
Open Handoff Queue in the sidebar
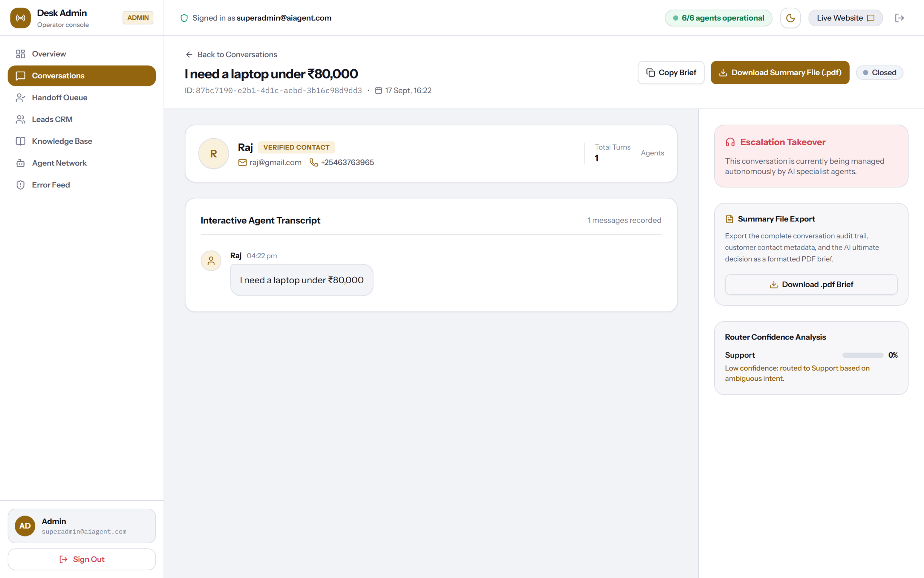82,98
